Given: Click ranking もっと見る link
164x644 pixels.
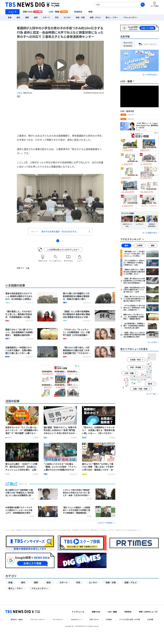Looking at the screenshot, I should coord(153,342).
